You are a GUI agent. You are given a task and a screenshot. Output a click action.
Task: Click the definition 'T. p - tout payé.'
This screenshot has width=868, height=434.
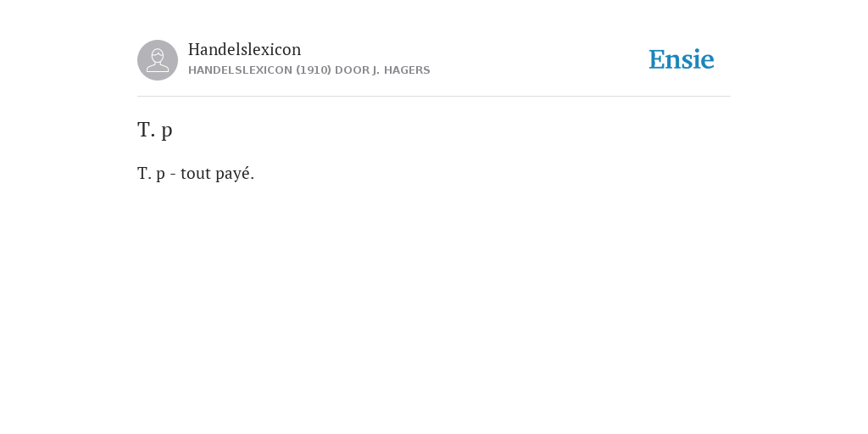[x=196, y=173]
